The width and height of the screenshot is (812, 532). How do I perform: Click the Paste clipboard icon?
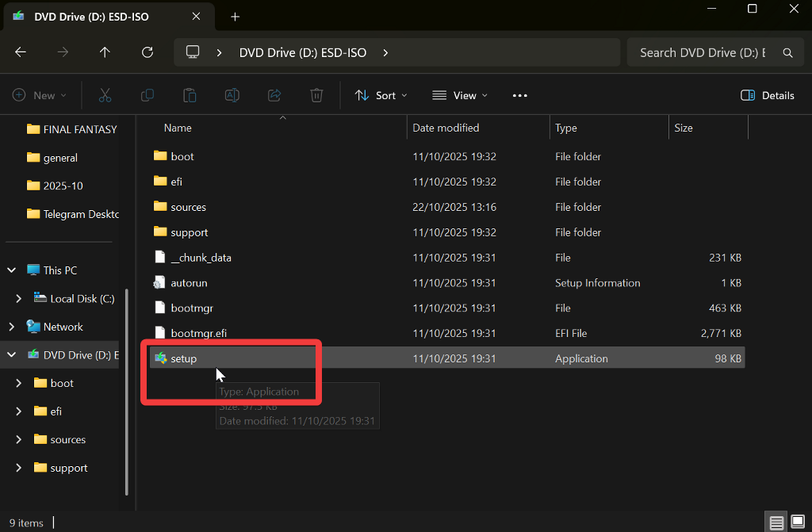pyautogui.click(x=190, y=95)
